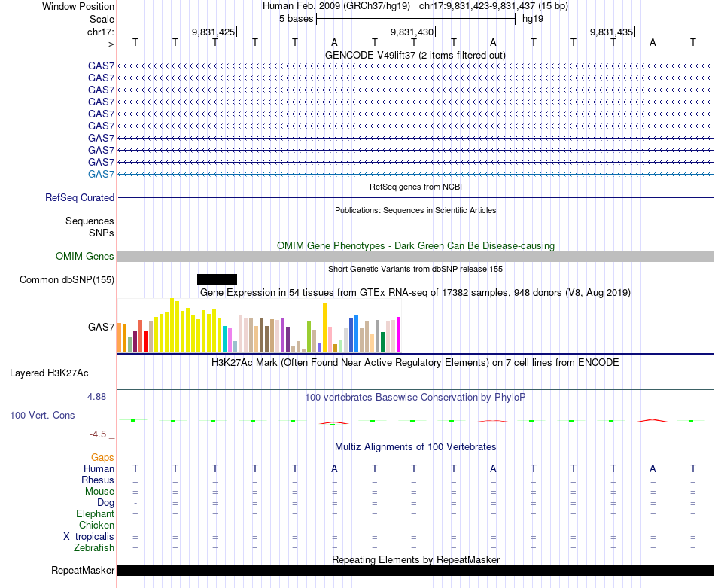Click the GTEx GAS7 expression label
This screenshot has width=715, height=588.
point(102,327)
